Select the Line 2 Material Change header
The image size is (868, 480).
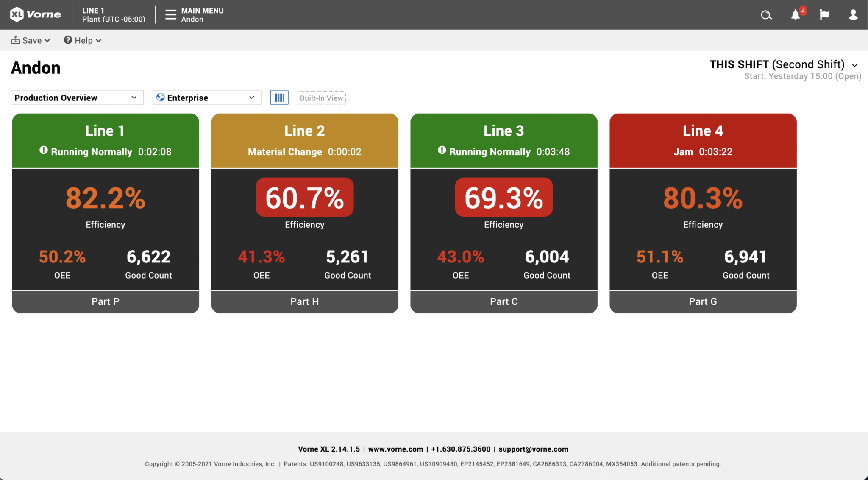coord(304,151)
